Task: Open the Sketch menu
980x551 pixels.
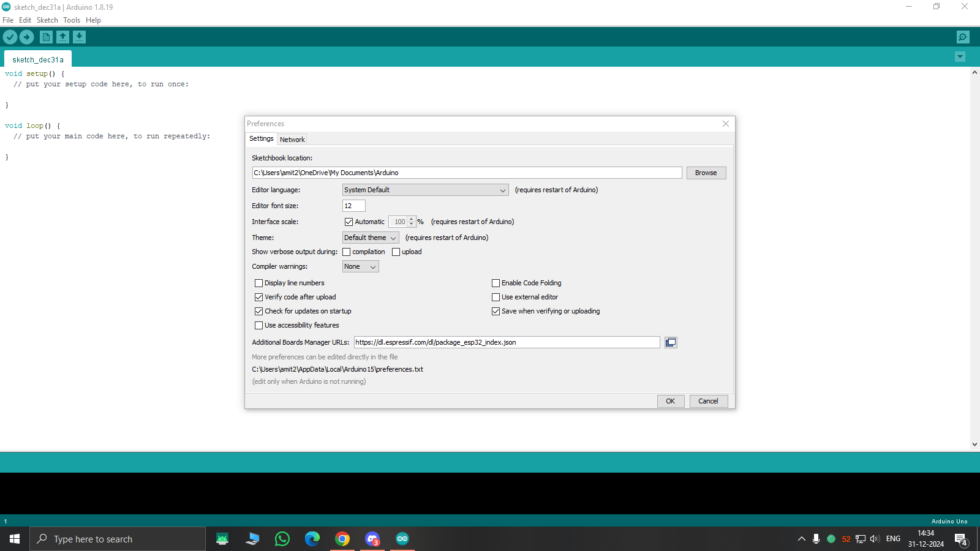Action: (x=47, y=20)
